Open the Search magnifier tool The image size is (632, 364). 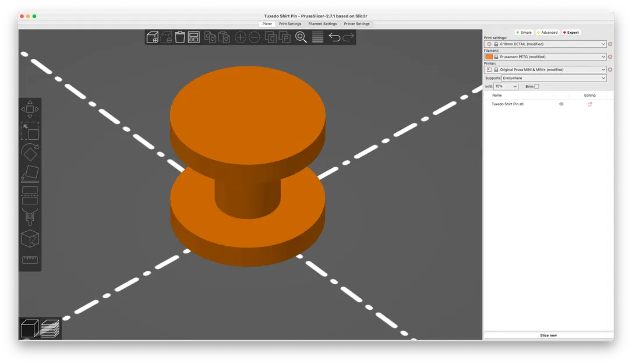coord(301,37)
